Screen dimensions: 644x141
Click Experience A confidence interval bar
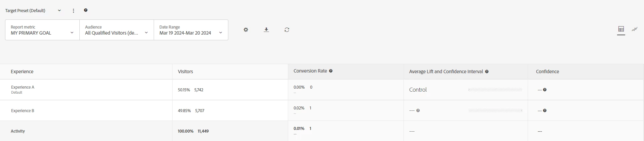pyautogui.click(x=495, y=90)
